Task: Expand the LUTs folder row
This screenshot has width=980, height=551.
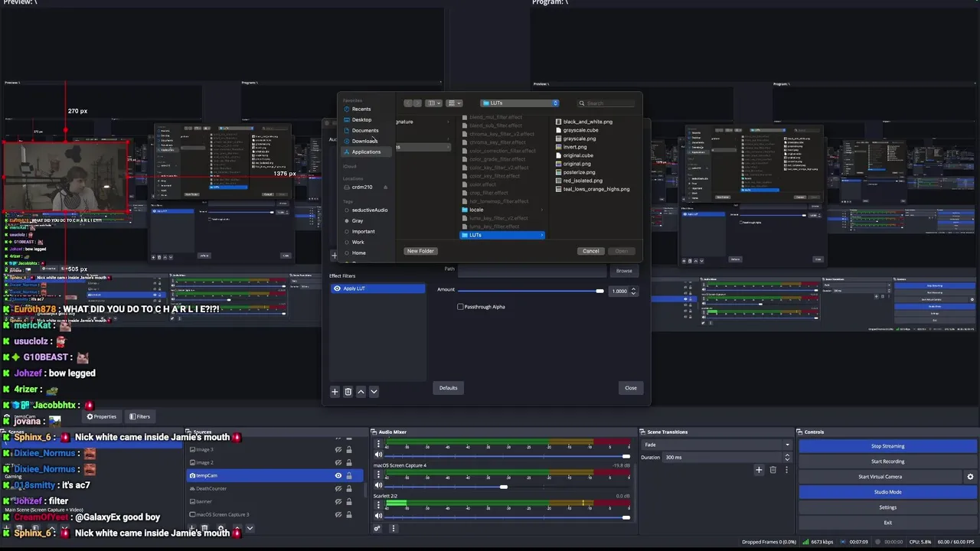Action: [x=541, y=235]
